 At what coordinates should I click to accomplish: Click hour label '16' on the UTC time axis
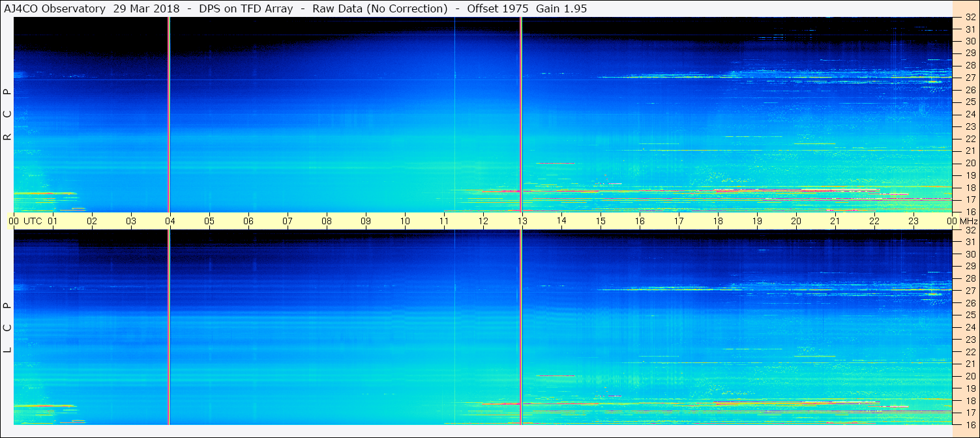coord(640,221)
